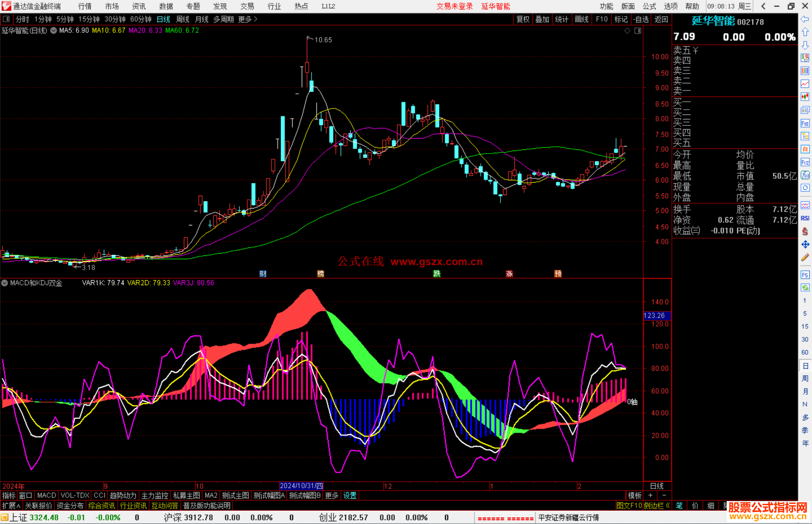Click the 复权 button
This screenshot has width=812, height=524.
coord(523,19)
